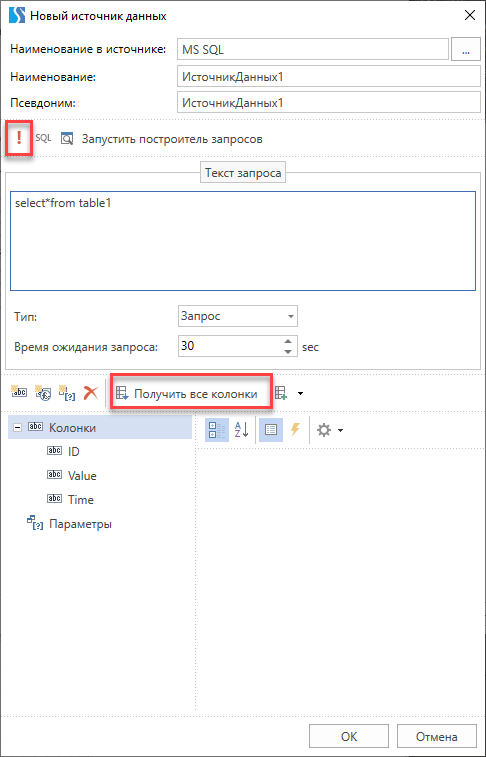Click the abc icon of the ID column
The width and height of the screenshot is (486, 757).
tap(55, 450)
